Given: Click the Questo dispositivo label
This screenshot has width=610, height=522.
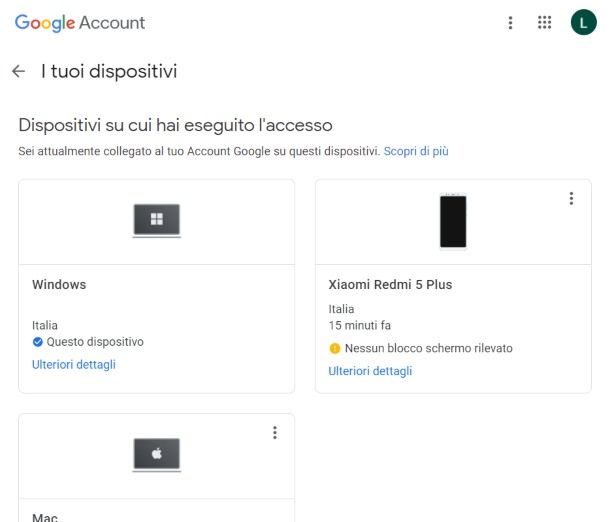Looking at the screenshot, I should (x=95, y=342).
